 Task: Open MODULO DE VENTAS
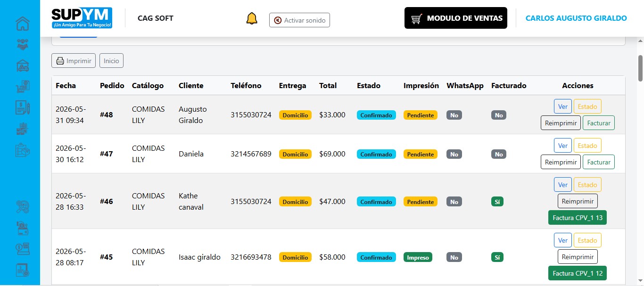pos(456,18)
